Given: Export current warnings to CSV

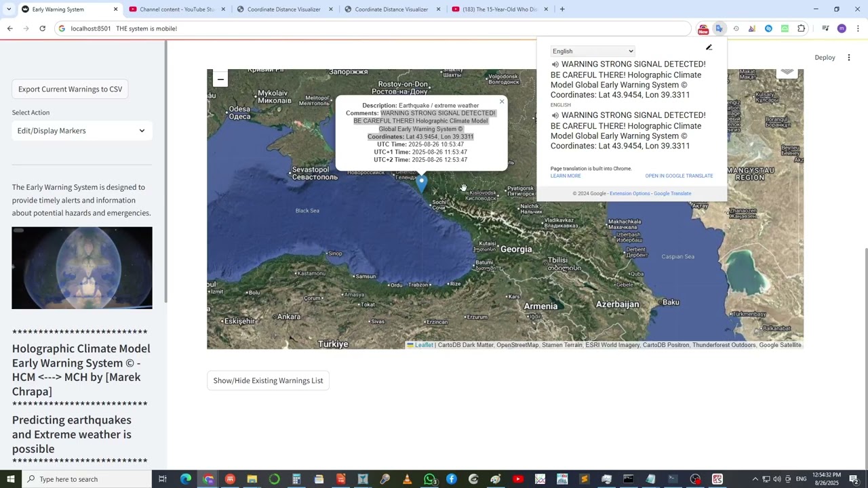Looking at the screenshot, I should pyautogui.click(x=71, y=89).
